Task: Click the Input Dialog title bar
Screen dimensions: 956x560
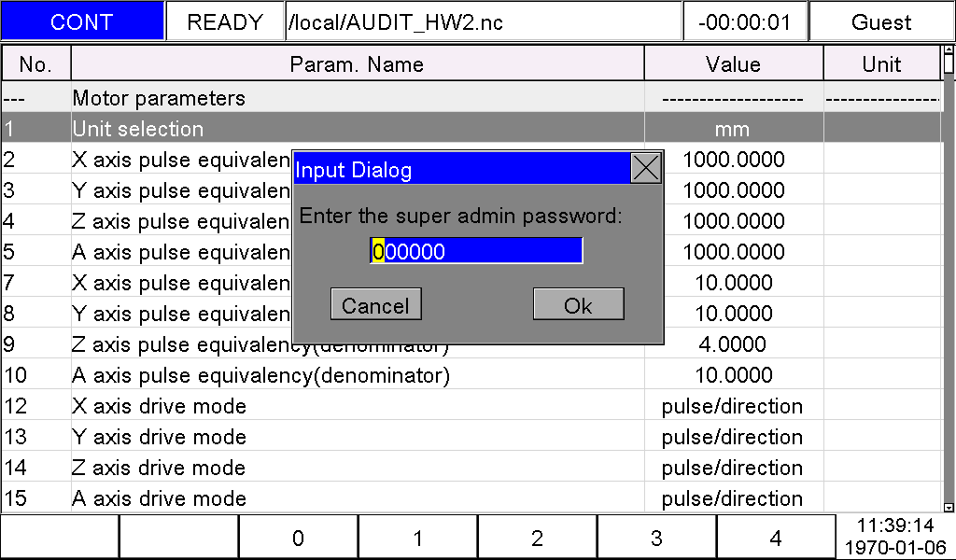Action: point(461,169)
